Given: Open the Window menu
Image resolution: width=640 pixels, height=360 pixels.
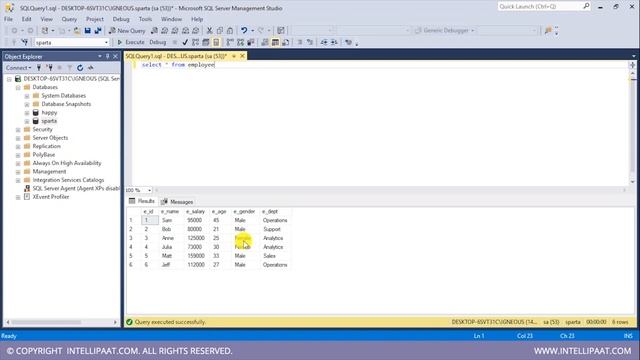Looking at the screenshot, I should pyautogui.click(x=171, y=19).
